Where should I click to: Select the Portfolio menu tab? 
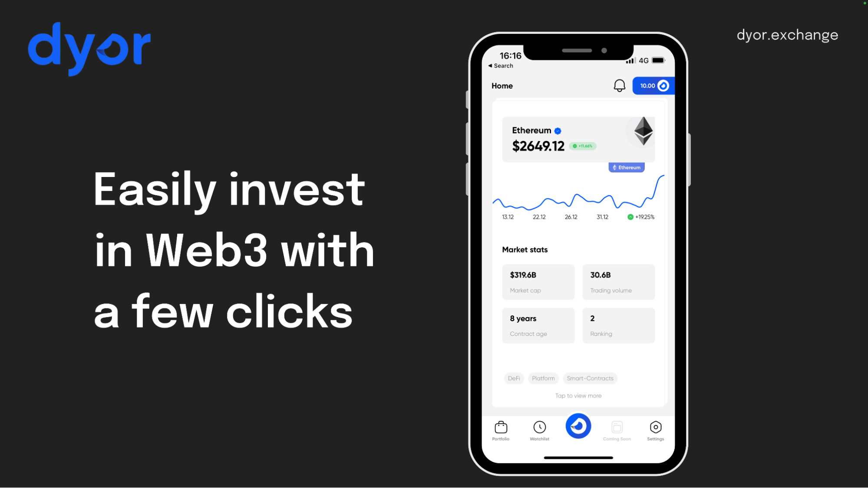501,429
